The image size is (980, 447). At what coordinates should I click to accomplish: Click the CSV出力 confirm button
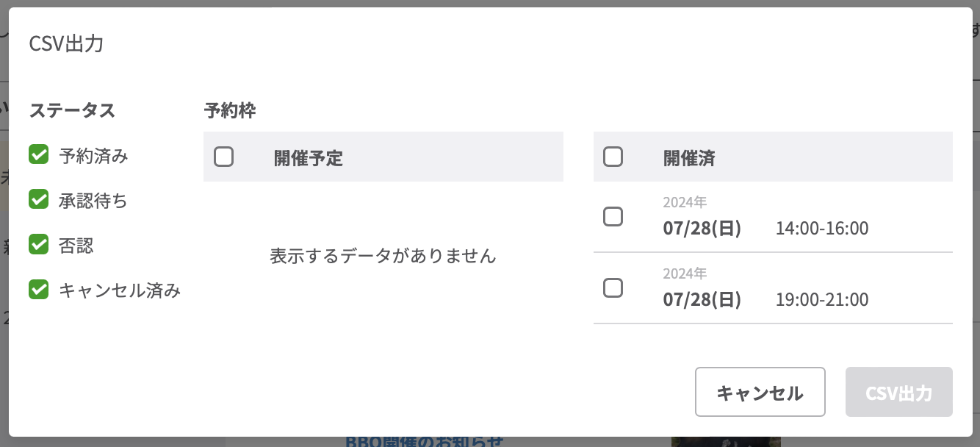point(898,391)
